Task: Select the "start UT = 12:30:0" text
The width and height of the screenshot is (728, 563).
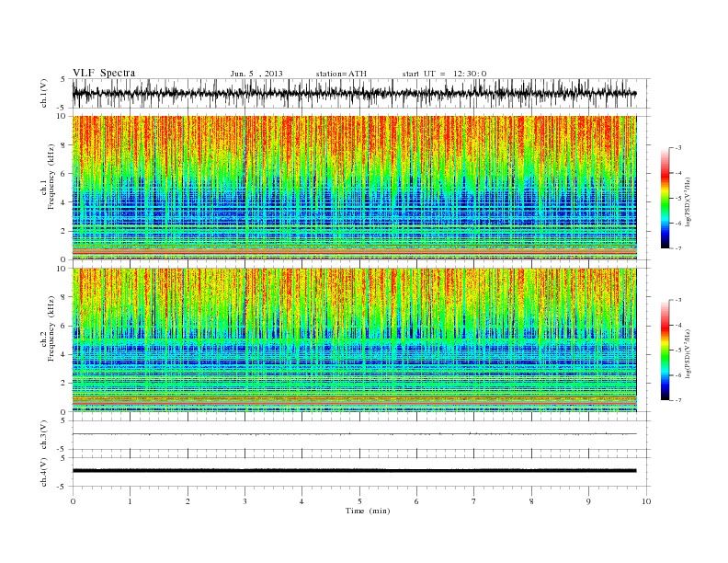Action: pyautogui.click(x=444, y=74)
